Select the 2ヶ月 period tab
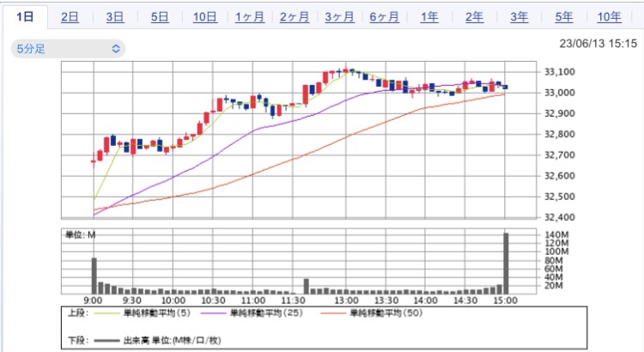The height and width of the screenshot is (352, 644). pyautogui.click(x=295, y=17)
